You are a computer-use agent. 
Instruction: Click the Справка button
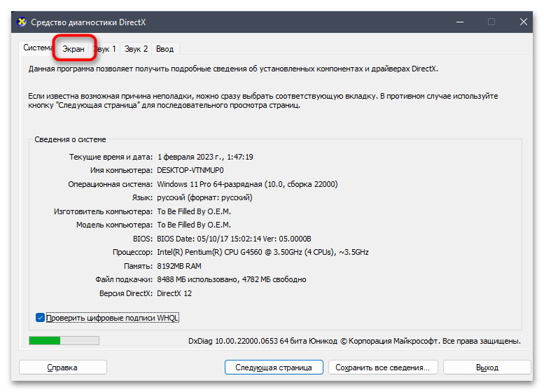pyautogui.click(x=63, y=367)
